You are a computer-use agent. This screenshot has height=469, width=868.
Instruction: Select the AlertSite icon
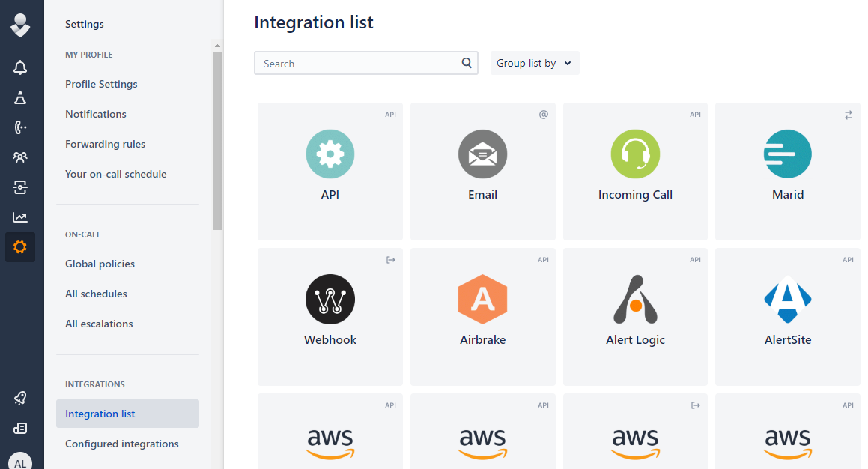point(788,299)
